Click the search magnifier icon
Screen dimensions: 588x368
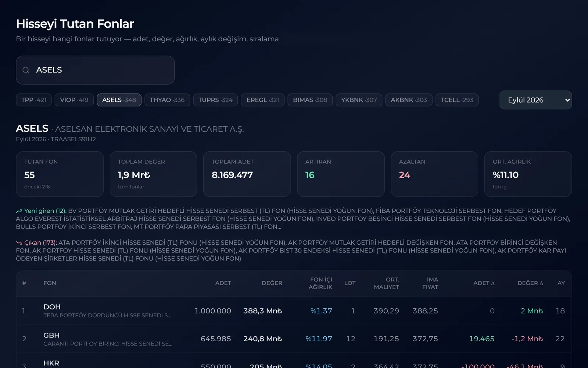pyautogui.click(x=26, y=70)
